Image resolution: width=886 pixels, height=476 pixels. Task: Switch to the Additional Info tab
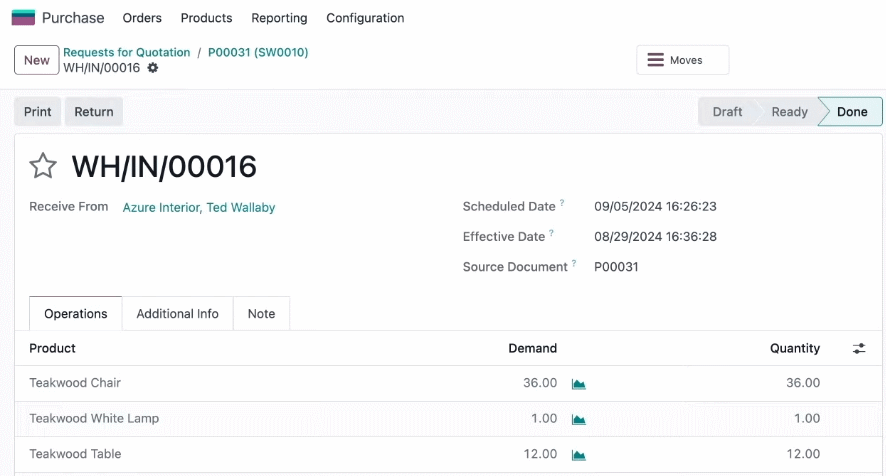[x=177, y=314]
